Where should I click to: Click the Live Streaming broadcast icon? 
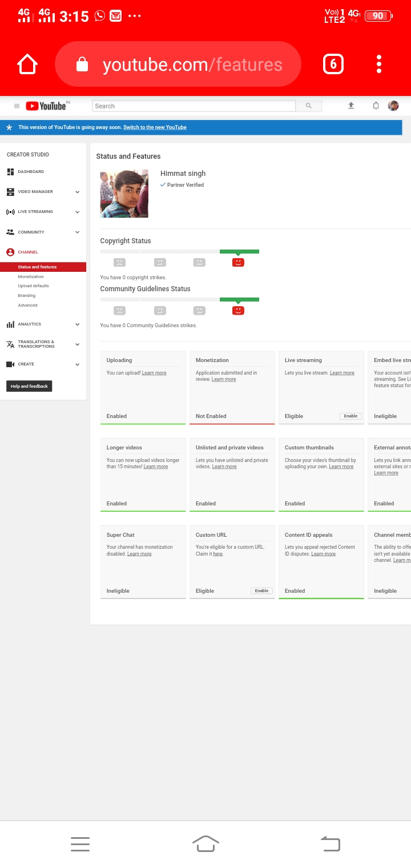pyautogui.click(x=10, y=212)
